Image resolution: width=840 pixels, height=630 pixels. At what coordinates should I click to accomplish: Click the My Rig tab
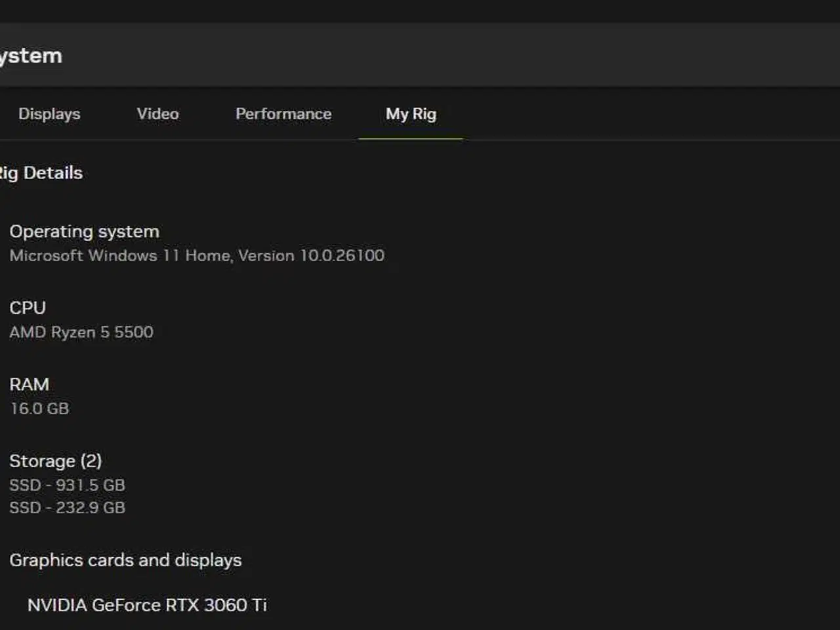[x=411, y=114]
